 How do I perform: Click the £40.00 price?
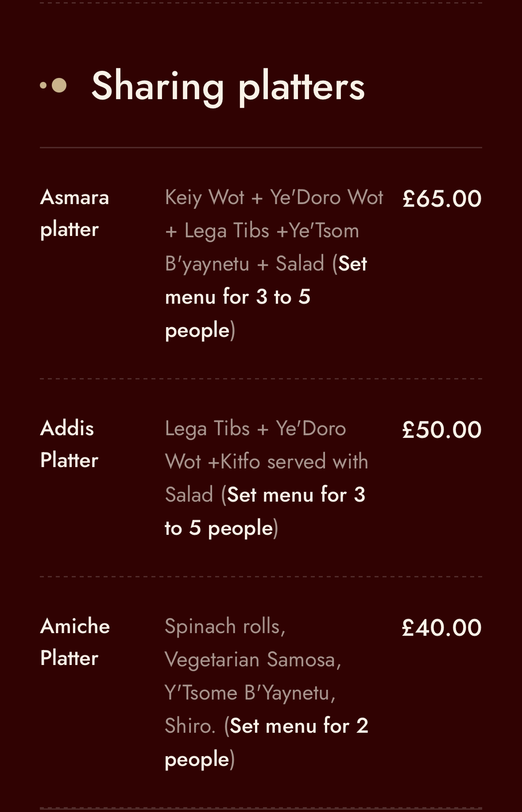click(x=441, y=628)
